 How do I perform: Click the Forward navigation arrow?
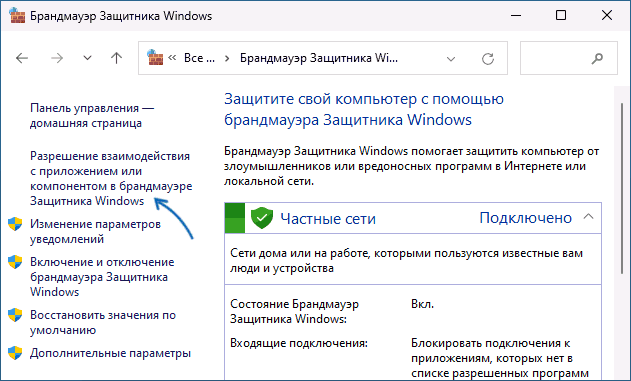pos(57,58)
